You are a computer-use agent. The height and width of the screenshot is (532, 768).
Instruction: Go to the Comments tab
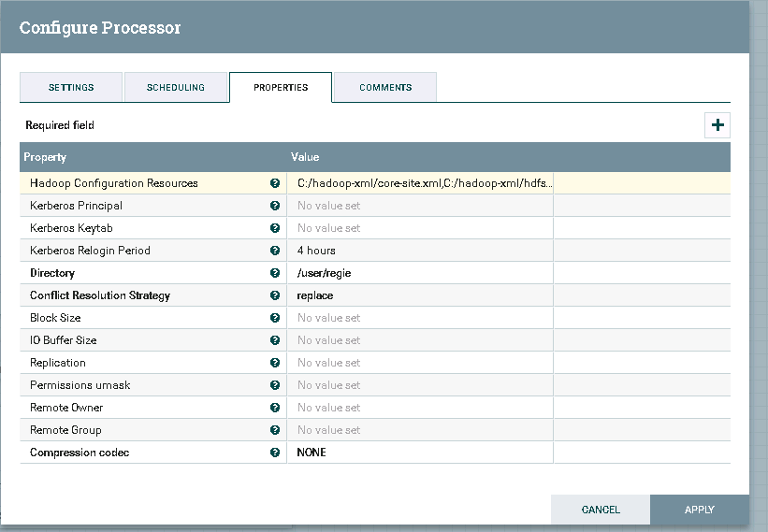point(385,88)
